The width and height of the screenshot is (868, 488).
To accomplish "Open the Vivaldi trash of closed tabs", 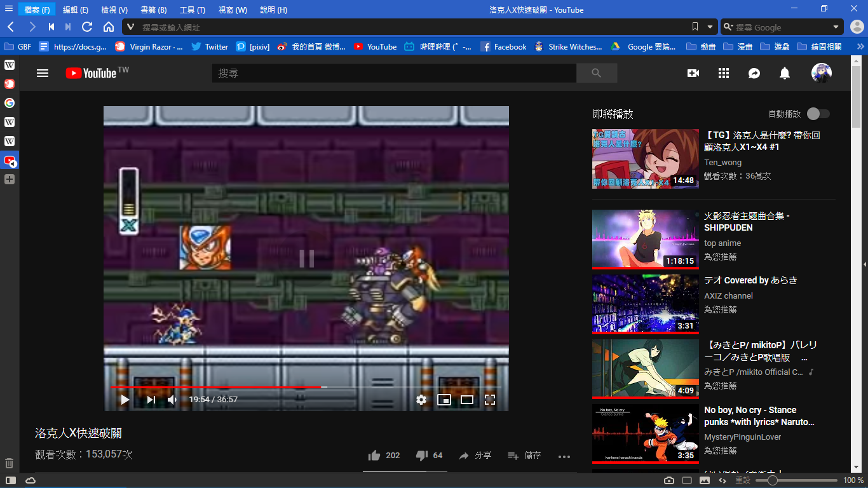I will [10, 463].
